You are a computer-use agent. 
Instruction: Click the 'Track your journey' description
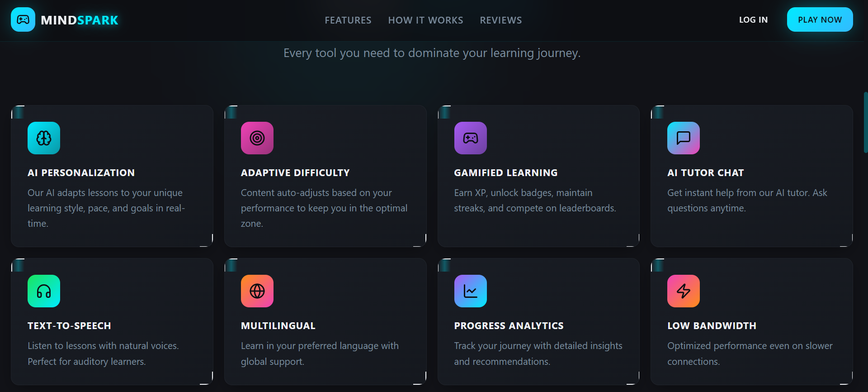tap(538, 354)
